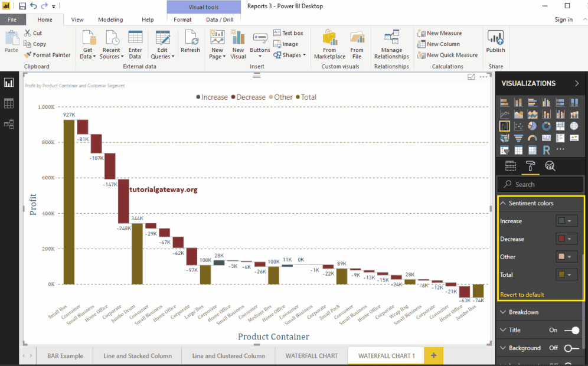
Task: Select the R script visual icon
Action: [x=547, y=149]
